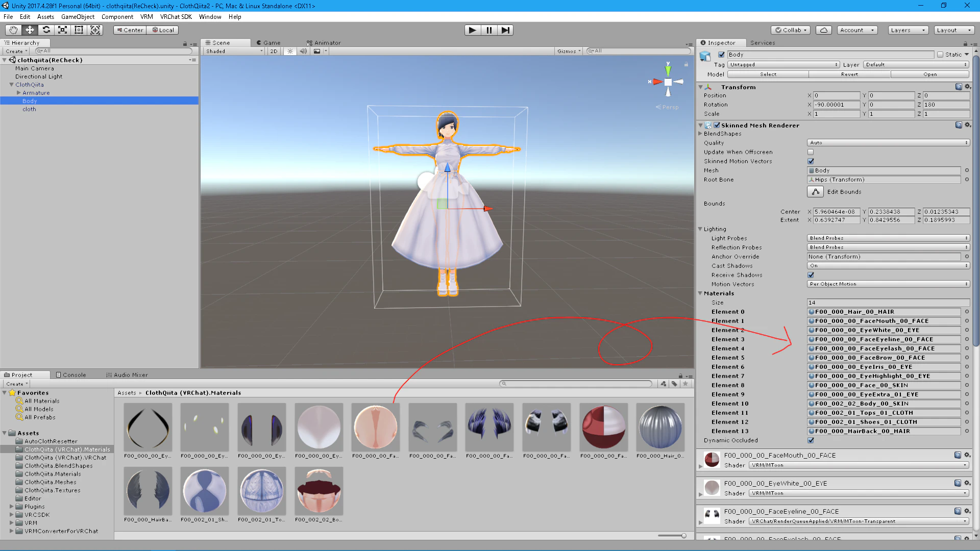Open the Cloud services icon
The width and height of the screenshot is (980, 551).
tap(824, 30)
